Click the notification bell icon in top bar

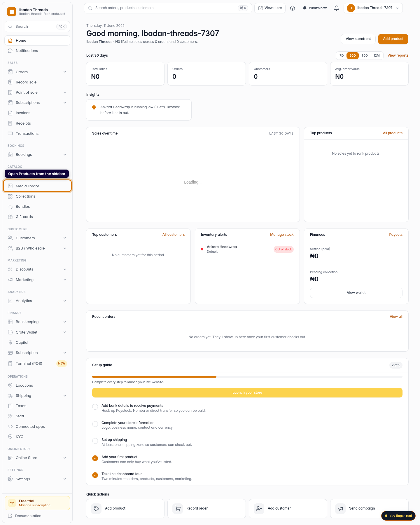tap(337, 8)
